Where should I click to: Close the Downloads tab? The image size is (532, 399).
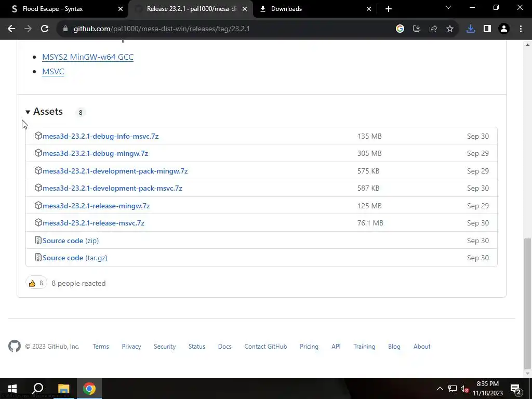pyautogui.click(x=369, y=9)
